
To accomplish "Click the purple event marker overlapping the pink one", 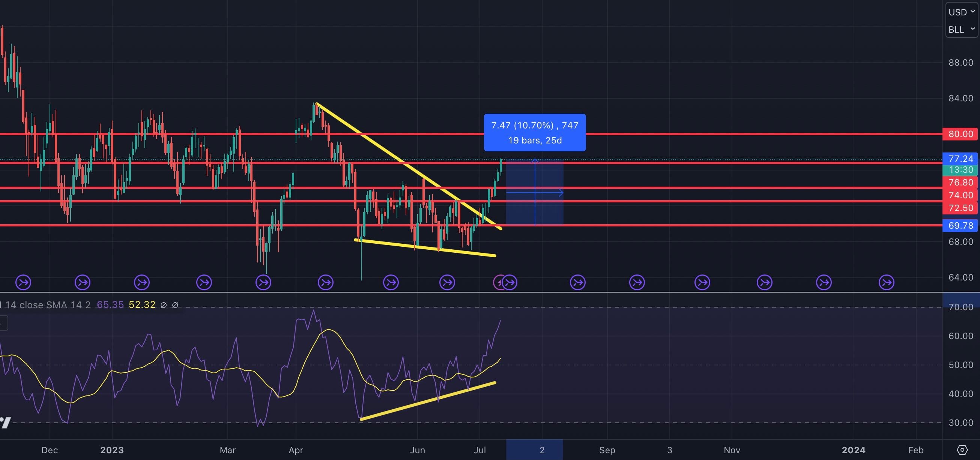I will (x=511, y=282).
